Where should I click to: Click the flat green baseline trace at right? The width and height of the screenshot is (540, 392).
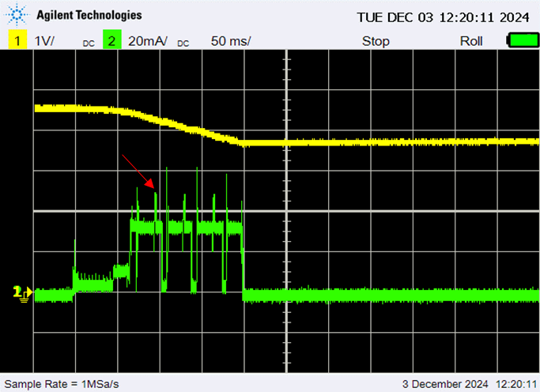point(395,295)
